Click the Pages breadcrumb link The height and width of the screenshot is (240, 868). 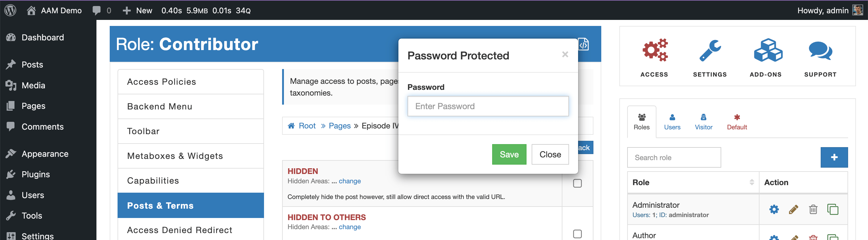pyautogui.click(x=339, y=126)
